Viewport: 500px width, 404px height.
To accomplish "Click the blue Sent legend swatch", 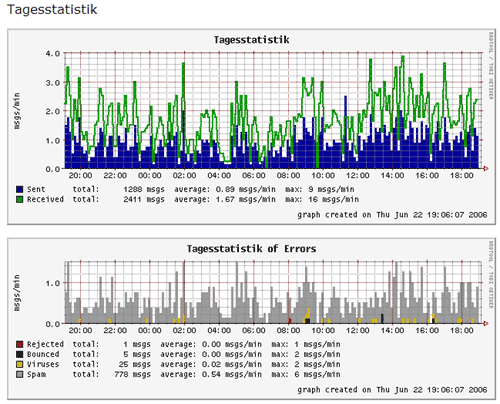I will tap(20, 189).
